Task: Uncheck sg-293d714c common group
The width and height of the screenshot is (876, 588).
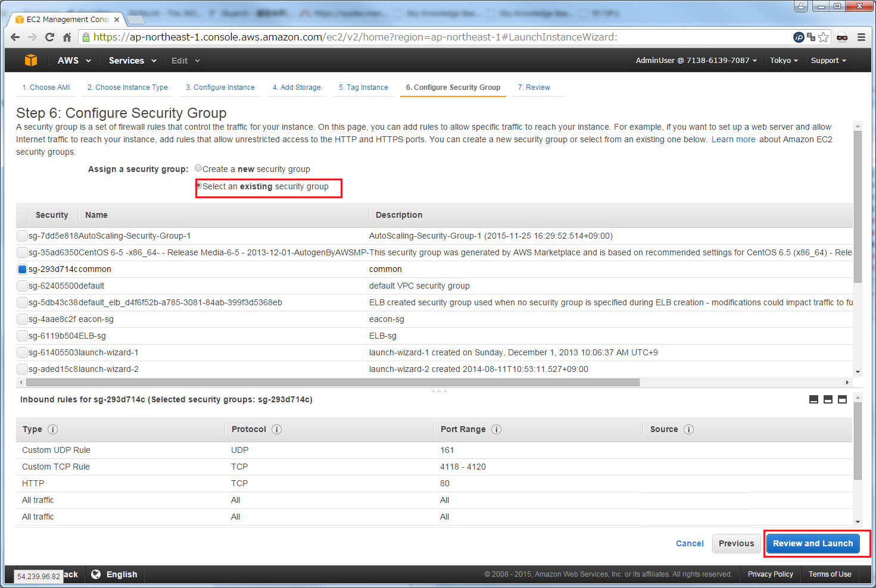Action: [x=22, y=269]
